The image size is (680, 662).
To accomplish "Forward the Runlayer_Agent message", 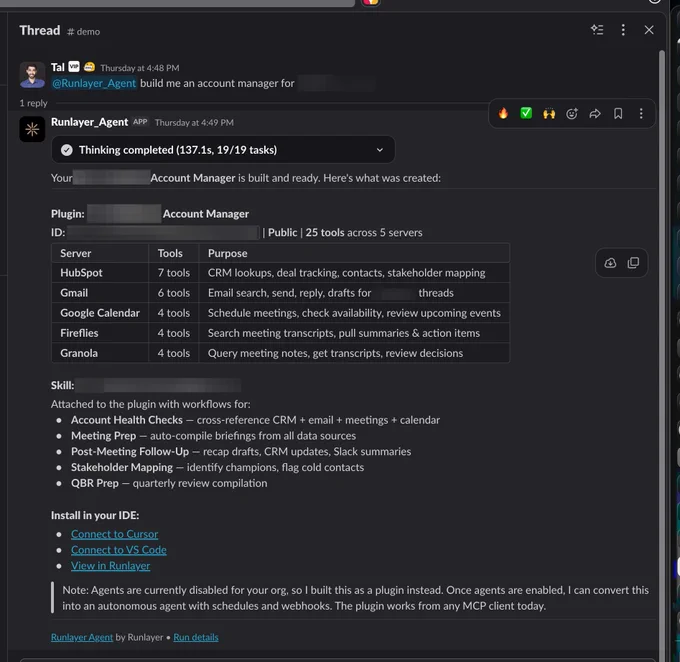I will coord(595,114).
